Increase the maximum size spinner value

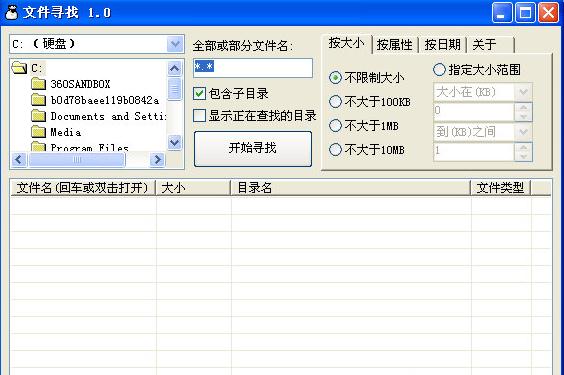click(523, 147)
